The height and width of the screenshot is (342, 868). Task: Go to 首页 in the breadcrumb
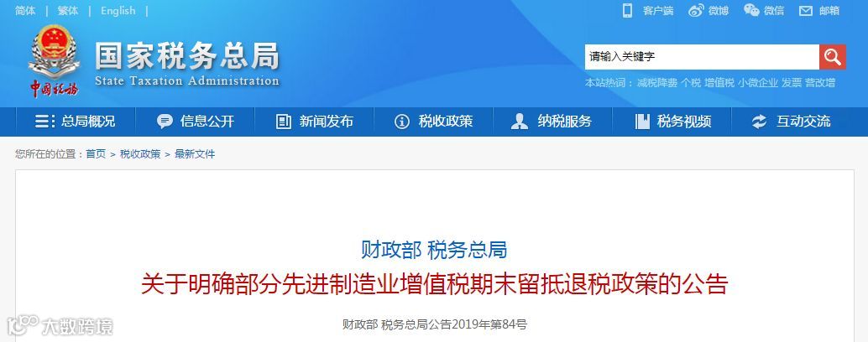(95, 154)
